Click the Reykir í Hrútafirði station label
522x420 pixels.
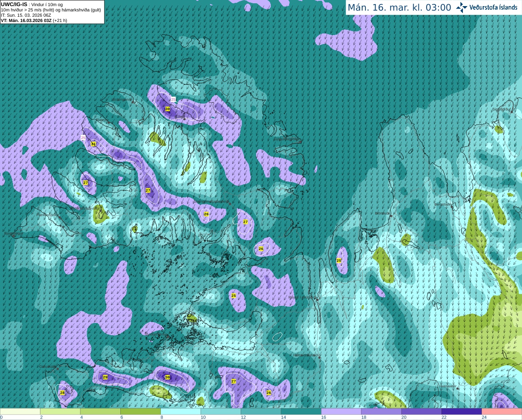303,297
